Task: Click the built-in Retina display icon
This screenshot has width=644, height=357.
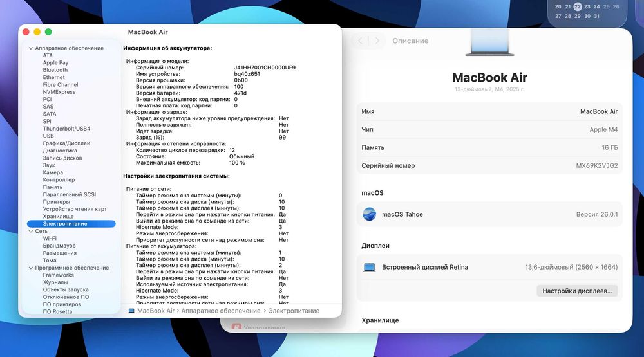Action: pyautogui.click(x=369, y=268)
